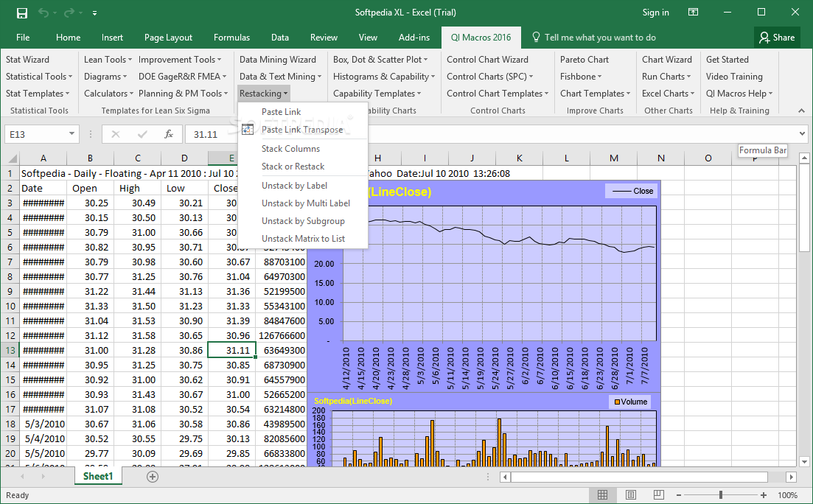Open Customize Quick Access Toolbar arrow

[x=94, y=13]
